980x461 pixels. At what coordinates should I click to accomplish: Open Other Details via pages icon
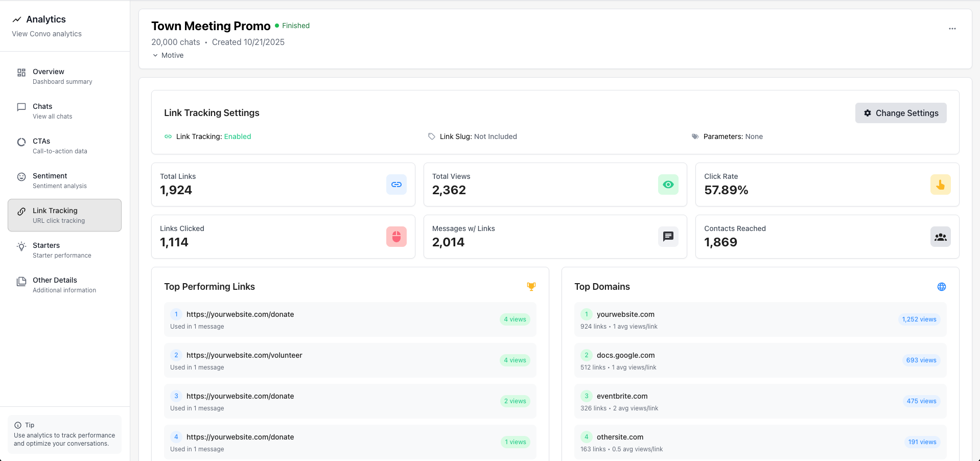[x=21, y=281]
